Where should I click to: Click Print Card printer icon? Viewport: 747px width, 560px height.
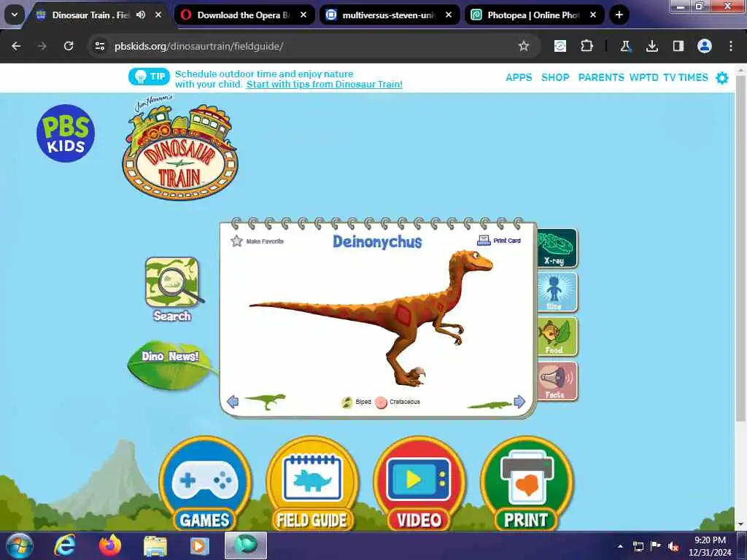pyautogui.click(x=484, y=241)
